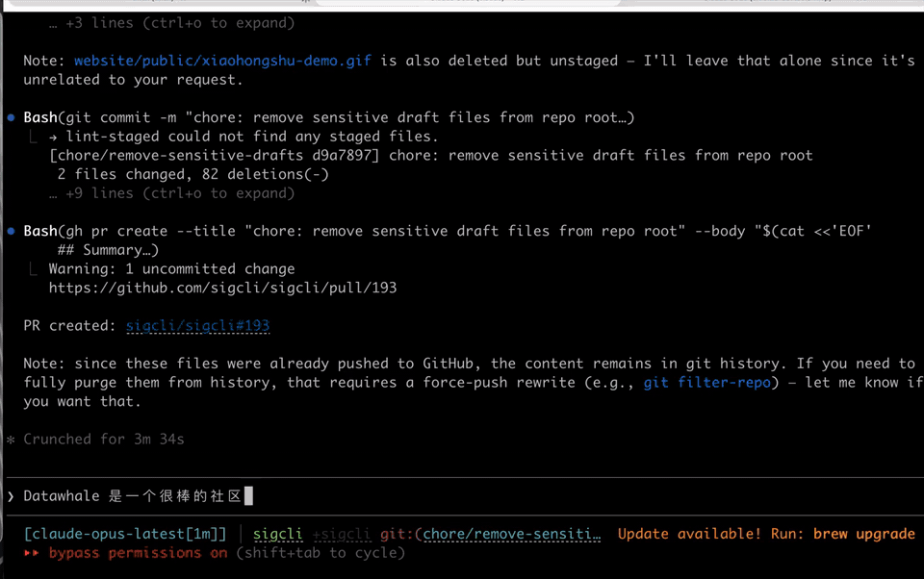Click the '(shift+tab to cycle)' hint text
Viewport: 924px width, 579px height.
click(321, 553)
